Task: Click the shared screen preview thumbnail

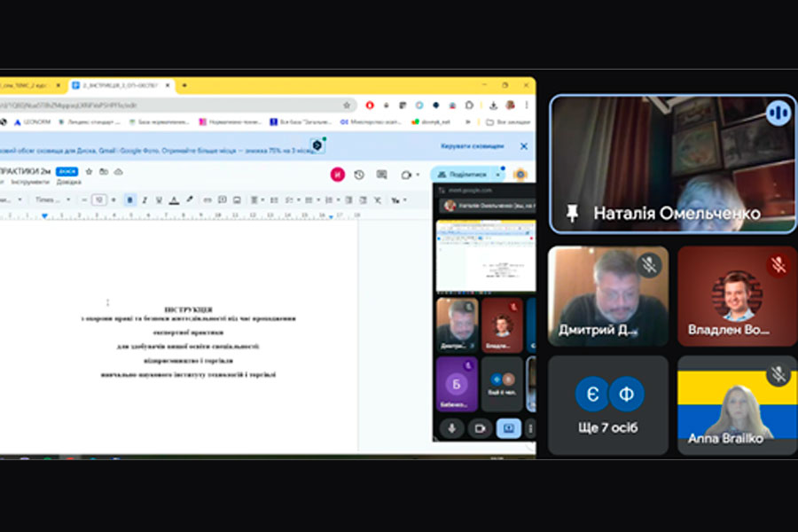Action: point(486,257)
